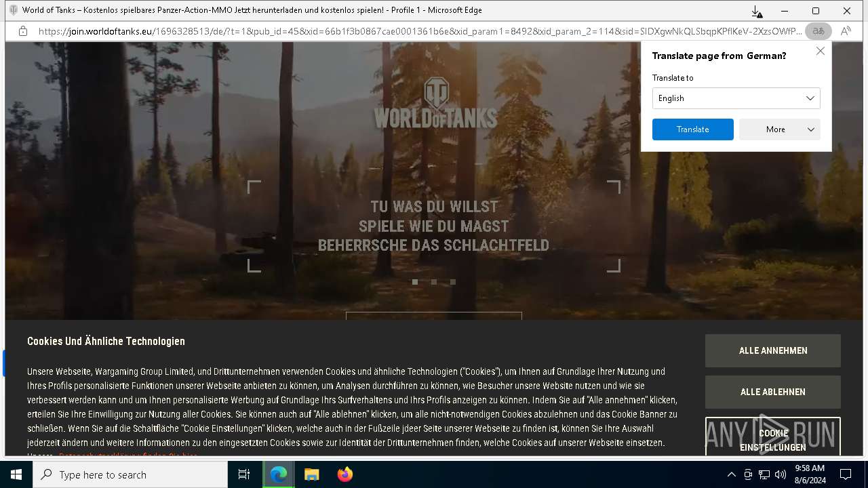Launch Firefox from the taskbar
This screenshot has height=488, width=868.
(x=345, y=474)
